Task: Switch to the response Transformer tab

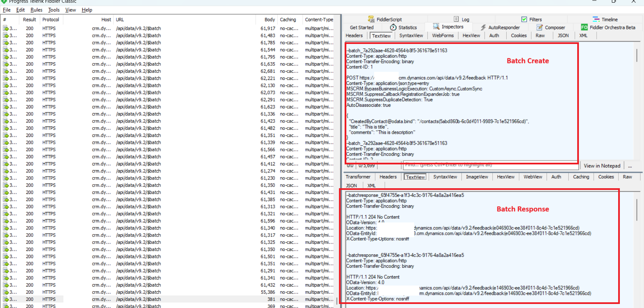Action: click(358, 177)
